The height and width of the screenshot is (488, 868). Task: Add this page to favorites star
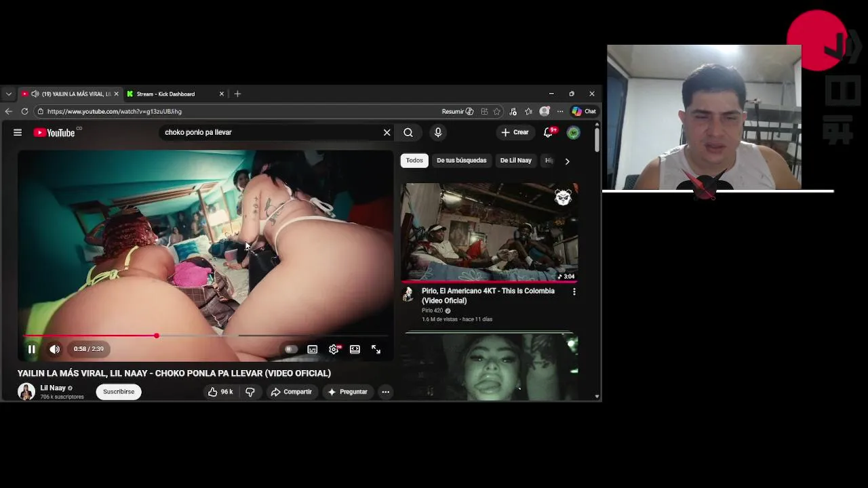point(497,111)
